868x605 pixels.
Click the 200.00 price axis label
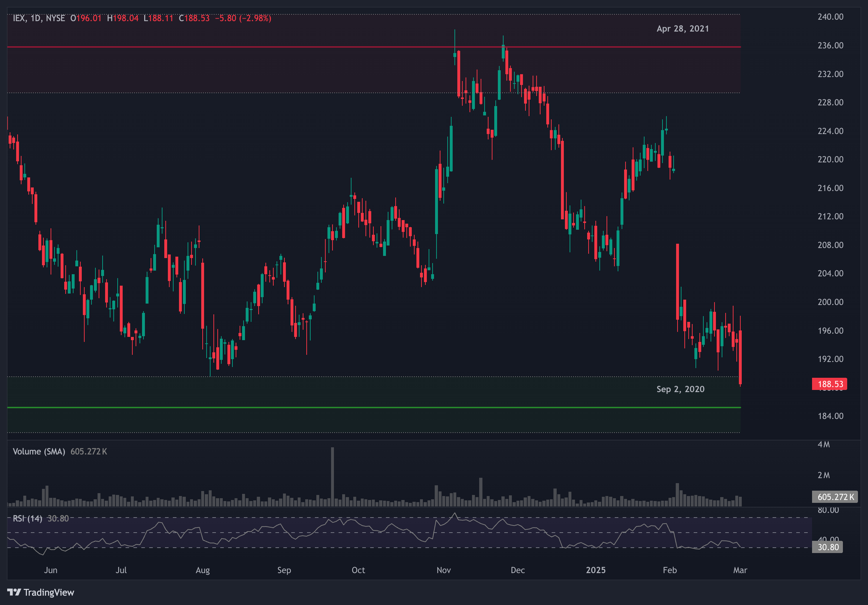click(x=831, y=302)
